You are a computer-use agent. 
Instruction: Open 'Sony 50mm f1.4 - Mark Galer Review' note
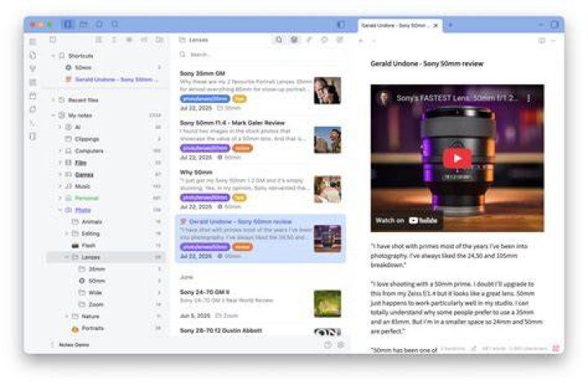tap(261, 140)
